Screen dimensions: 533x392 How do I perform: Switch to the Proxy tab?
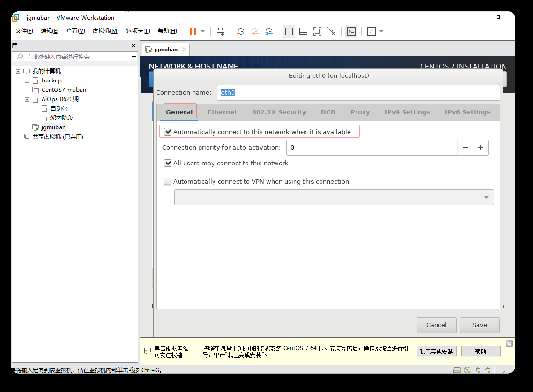click(x=360, y=112)
